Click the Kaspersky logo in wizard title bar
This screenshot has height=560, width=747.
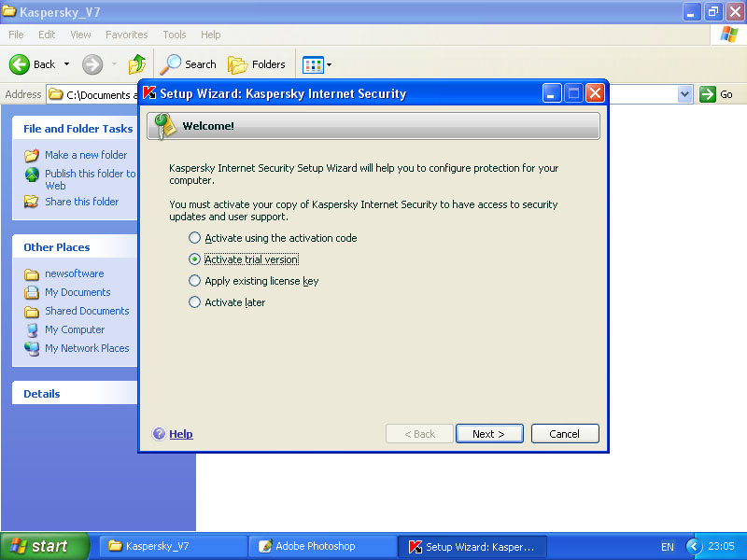(150, 92)
